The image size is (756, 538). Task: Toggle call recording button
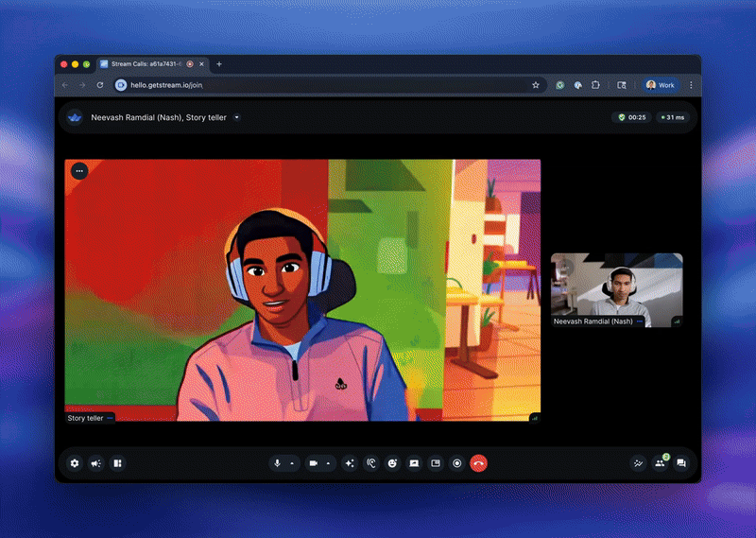457,463
